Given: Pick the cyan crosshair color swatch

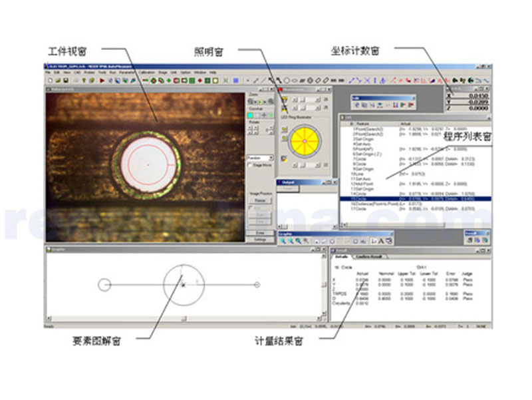Looking at the screenshot, I should tap(251, 116).
